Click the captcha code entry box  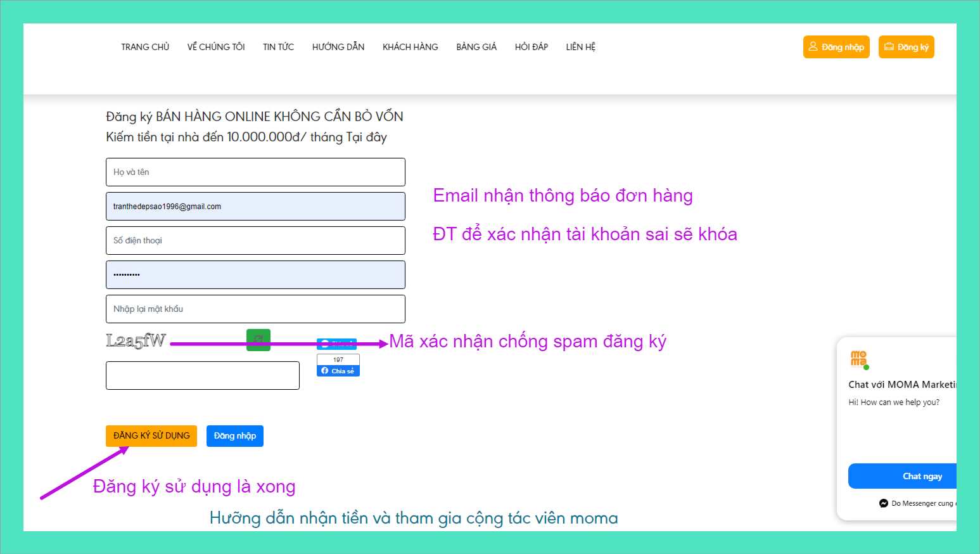[202, 375]
